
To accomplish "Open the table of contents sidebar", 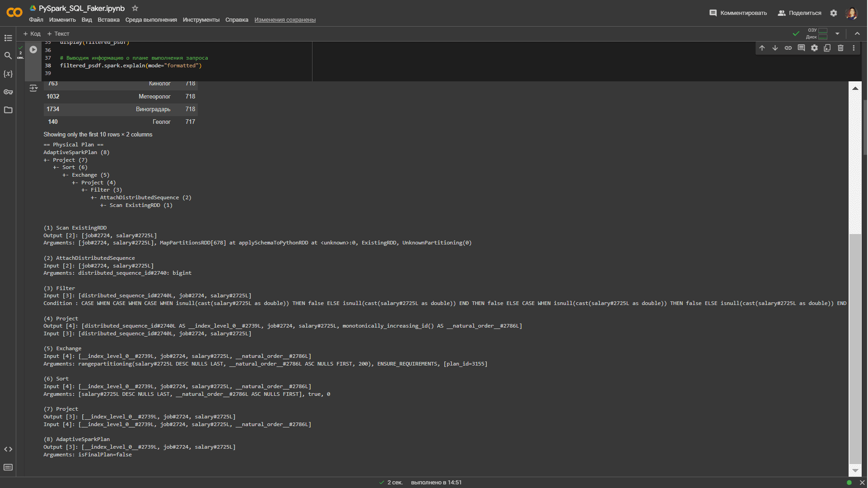I will (x=8, y=38).
